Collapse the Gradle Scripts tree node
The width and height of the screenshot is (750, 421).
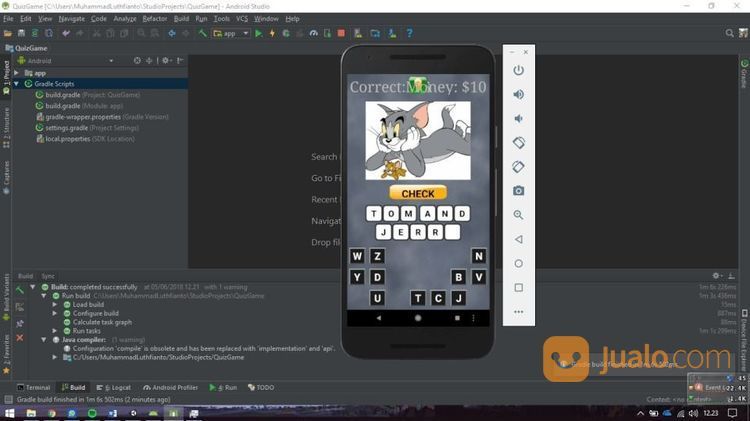[x=17, y=84]
